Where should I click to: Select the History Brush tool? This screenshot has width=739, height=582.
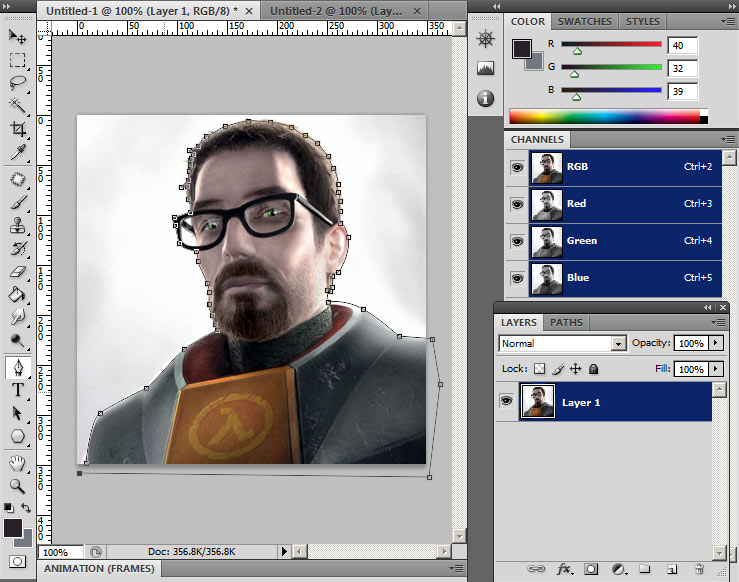click(x=17, y=248)
